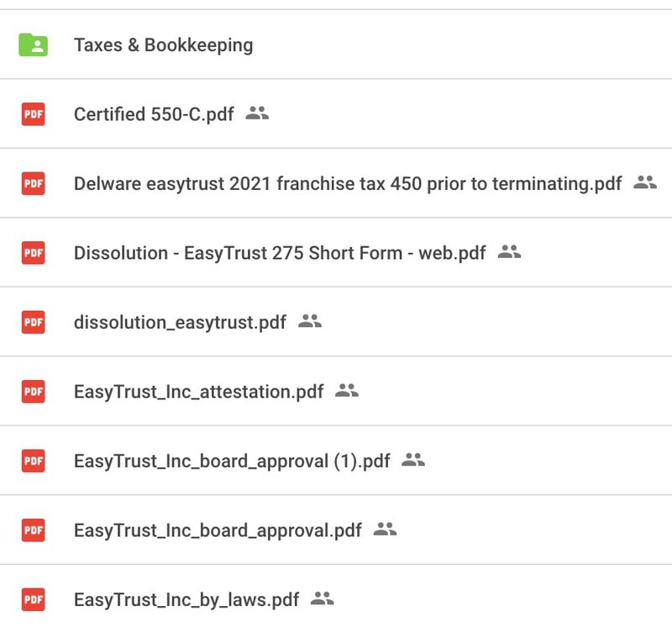Open Delware easytrust 2021 franchise tax PDF
Screen dimensions: 672x627
click(348, 183)
